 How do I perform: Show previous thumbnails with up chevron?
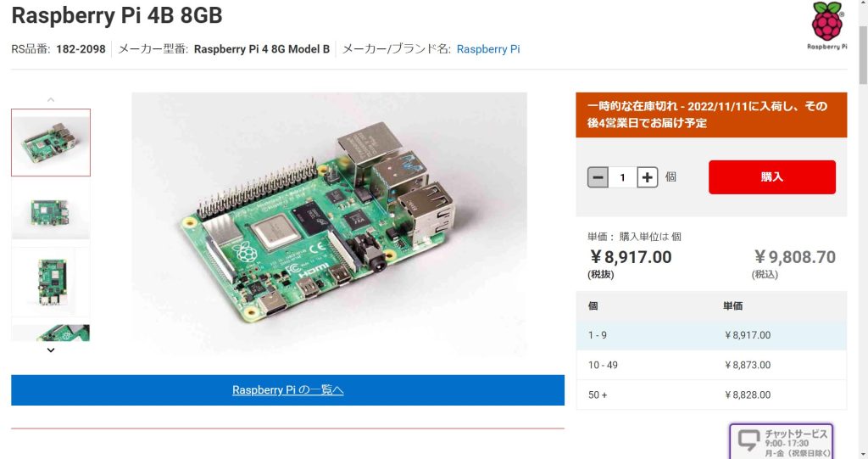tap(51, 100)
